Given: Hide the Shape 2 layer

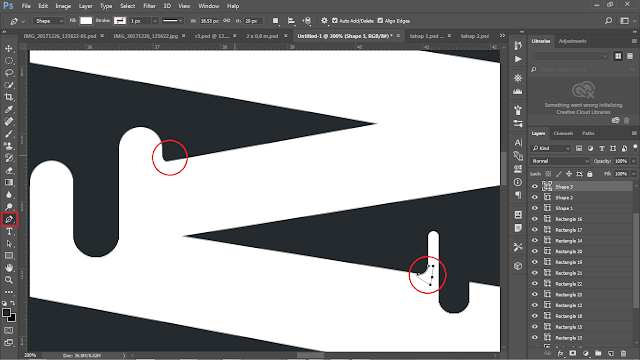Looking at the screenshot, I should (535, 198).
